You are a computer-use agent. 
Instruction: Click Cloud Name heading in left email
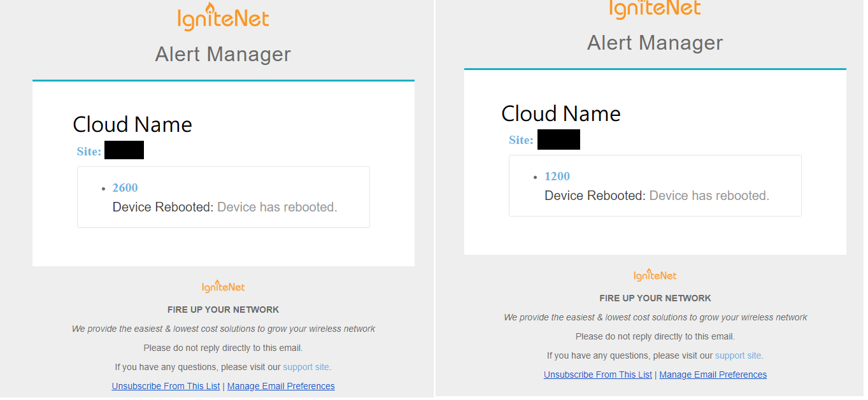coord(132,124)
